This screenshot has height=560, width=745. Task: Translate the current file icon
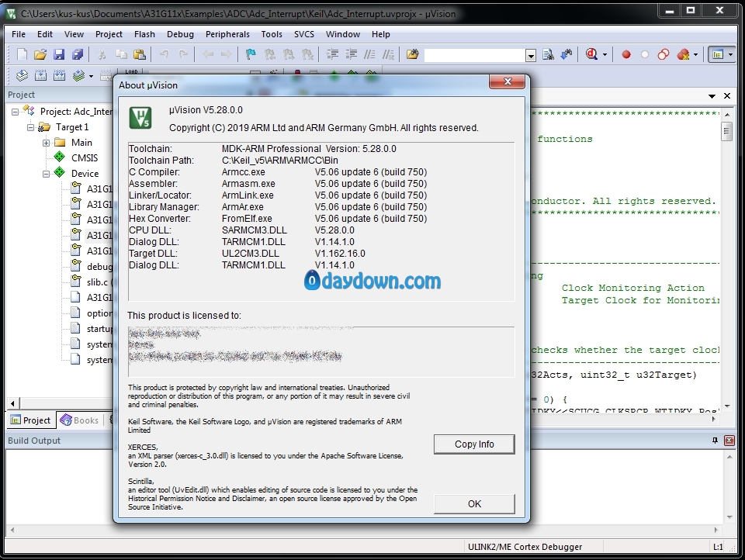(x=22, y=75)
